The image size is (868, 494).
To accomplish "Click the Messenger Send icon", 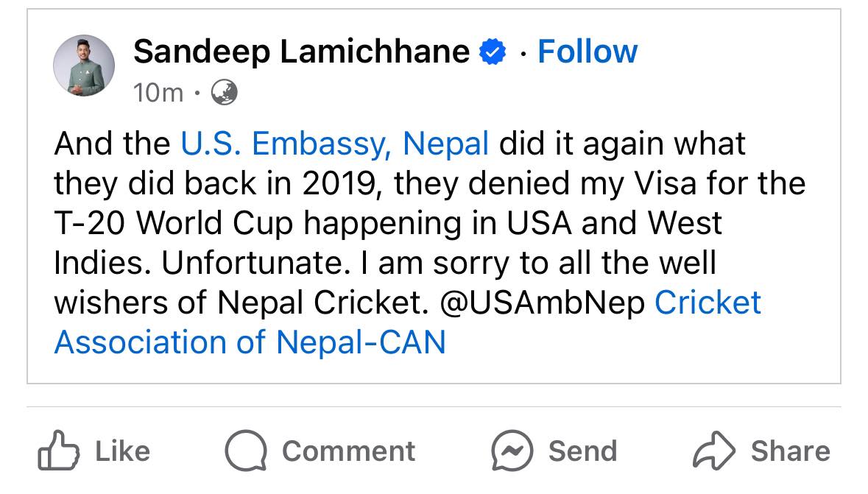I will 512,451.
